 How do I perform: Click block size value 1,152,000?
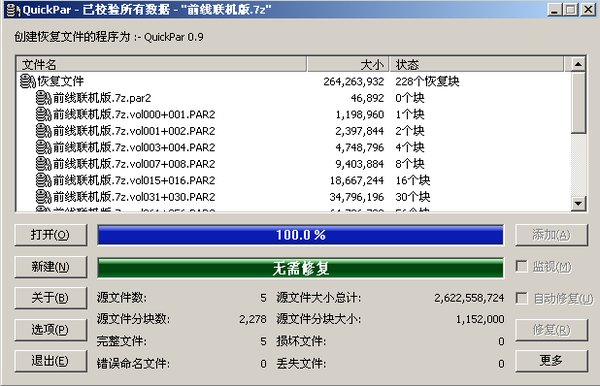[x=480, y=319]
